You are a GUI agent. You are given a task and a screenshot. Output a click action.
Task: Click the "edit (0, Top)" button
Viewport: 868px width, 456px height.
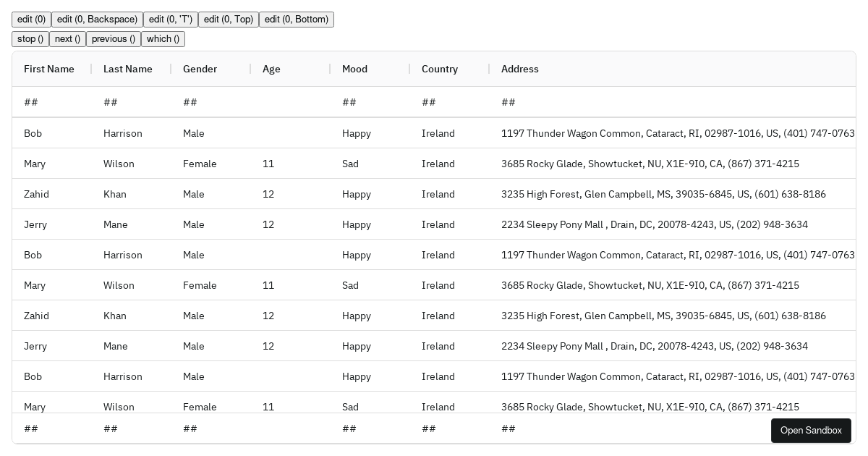coord(229,20)
